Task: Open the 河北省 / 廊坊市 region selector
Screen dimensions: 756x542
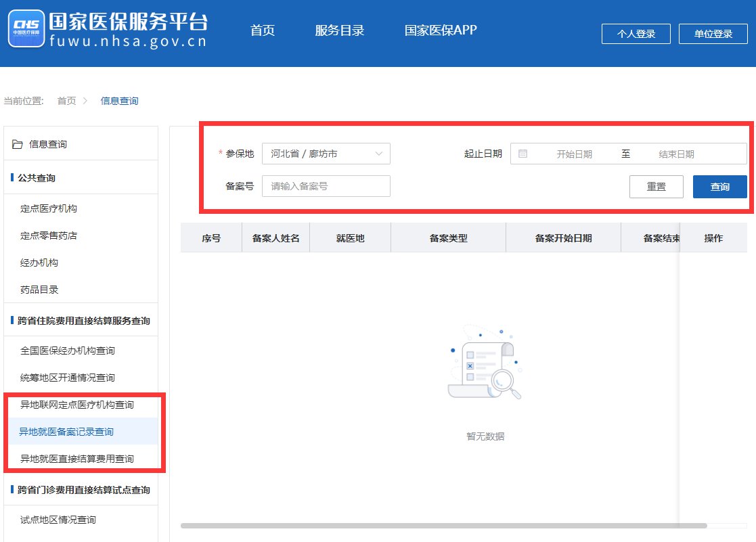Action: [x=318, y=154]
